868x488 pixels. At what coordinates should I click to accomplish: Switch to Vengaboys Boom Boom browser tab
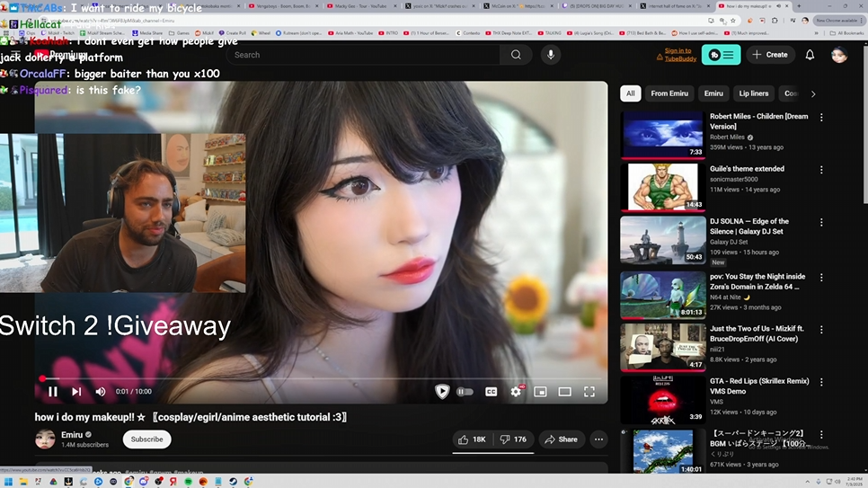(282, 6)
